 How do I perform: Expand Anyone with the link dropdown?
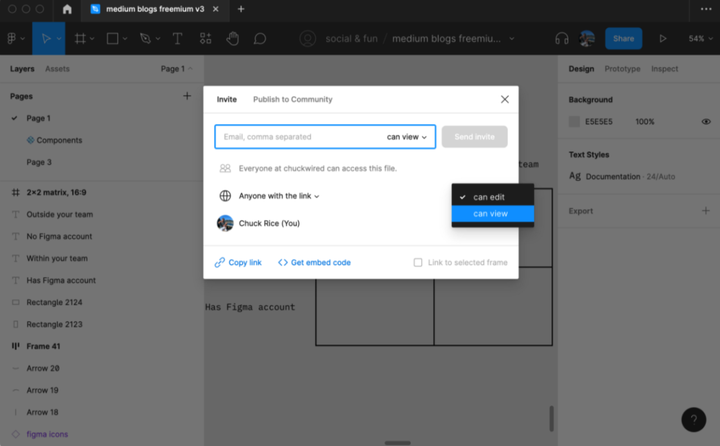click(279, 196)
